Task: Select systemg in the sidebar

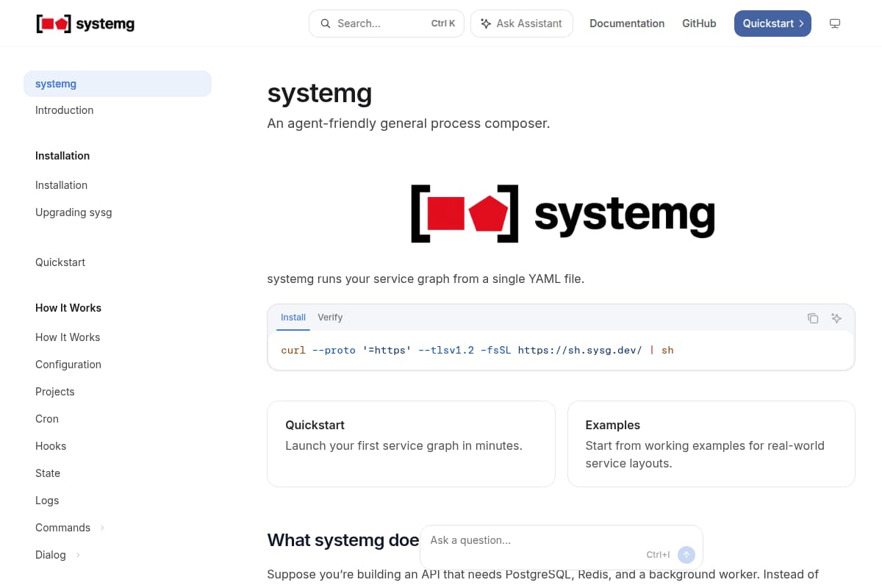Action: (118, 84)
